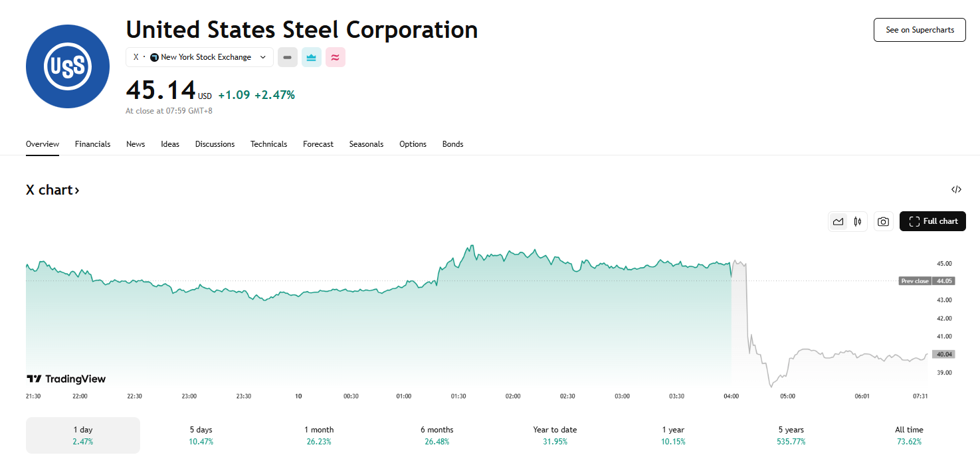
Task: Open the Full chart view
Action: 933,221
